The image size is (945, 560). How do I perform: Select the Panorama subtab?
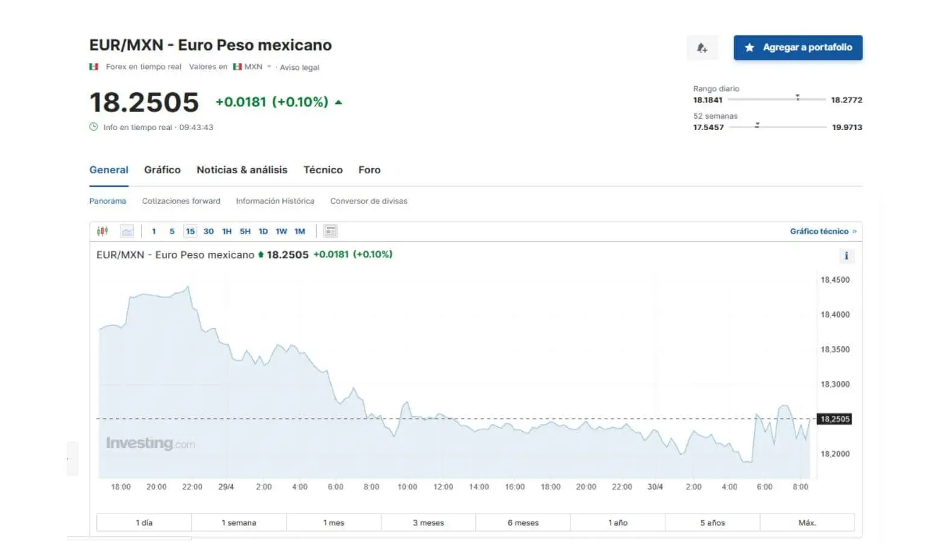108,201
